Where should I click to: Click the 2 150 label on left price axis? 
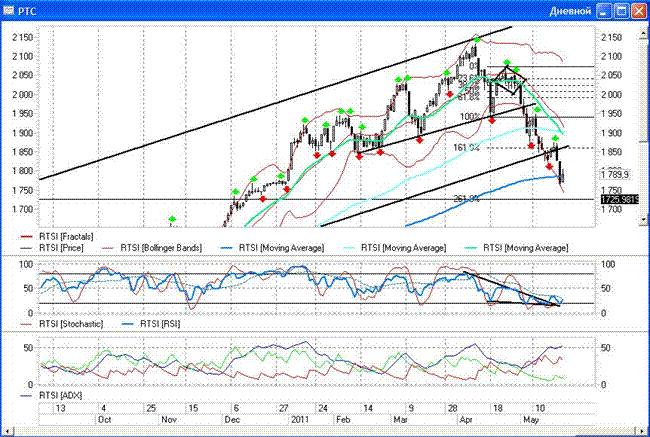(x=23, y=37)
